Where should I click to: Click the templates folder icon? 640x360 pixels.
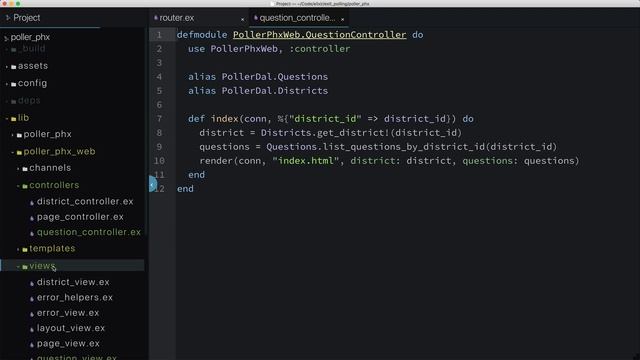tap(25, 249)
